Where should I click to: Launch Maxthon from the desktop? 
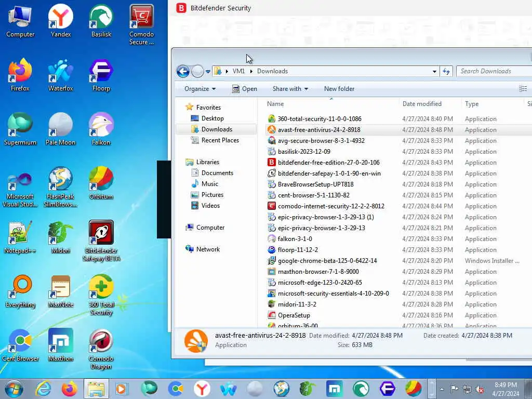[x=61, y=345]
